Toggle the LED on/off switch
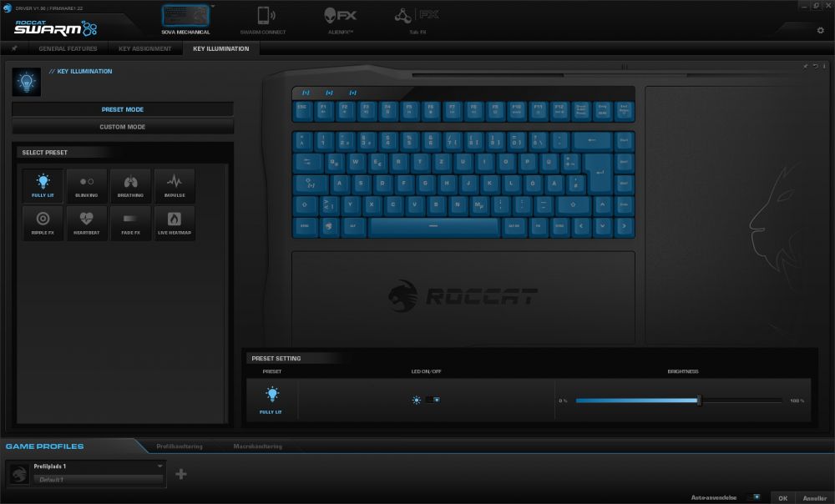Image resolution: width=835 pixels, height=504 pixels. pos(433,400)
